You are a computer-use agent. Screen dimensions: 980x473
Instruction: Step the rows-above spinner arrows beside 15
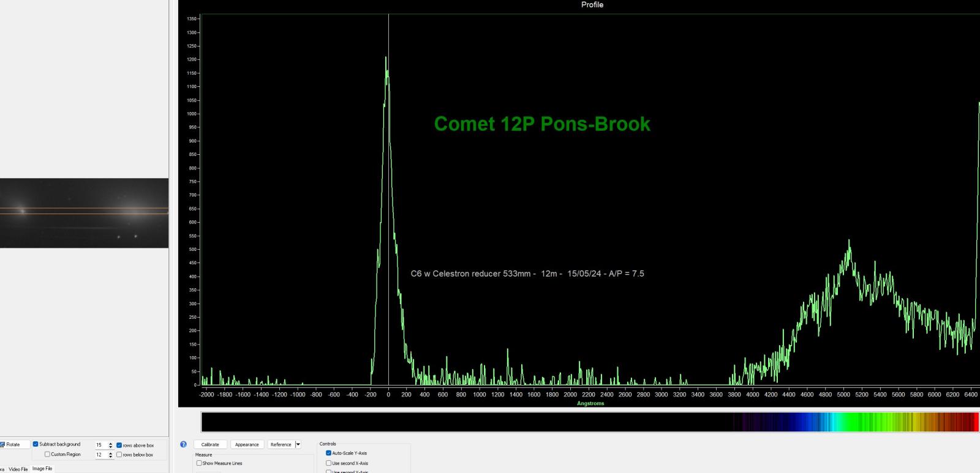111,445
